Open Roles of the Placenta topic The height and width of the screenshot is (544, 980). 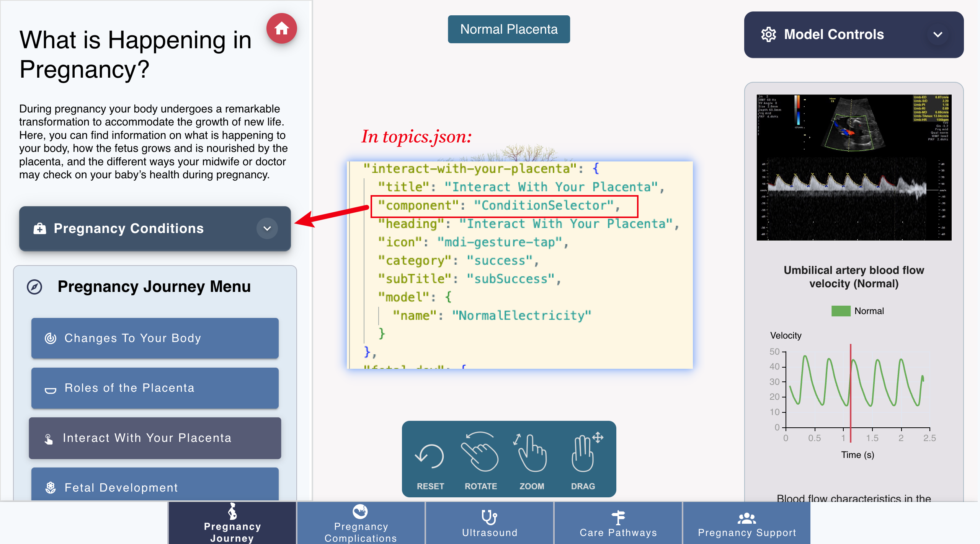pos(155,388)
